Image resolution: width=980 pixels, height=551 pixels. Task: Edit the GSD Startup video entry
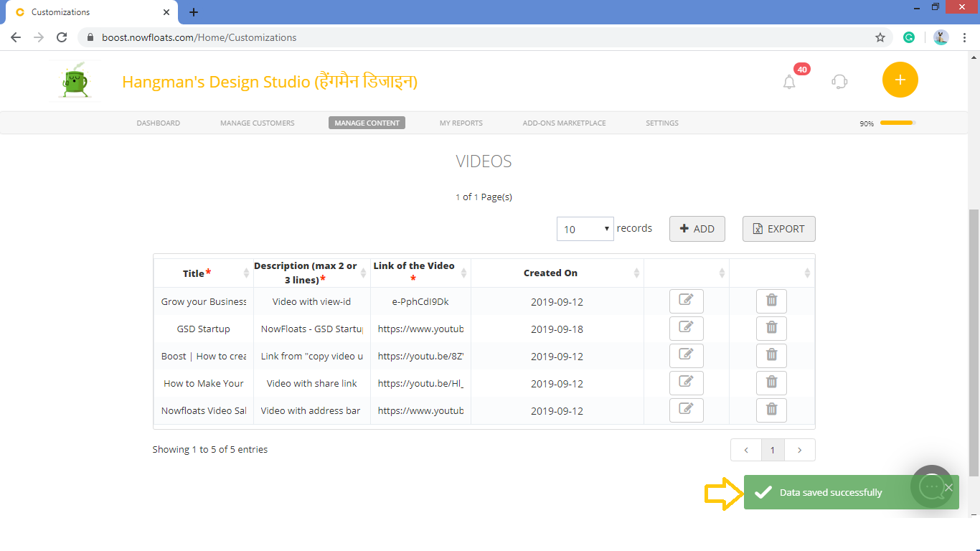686,328
